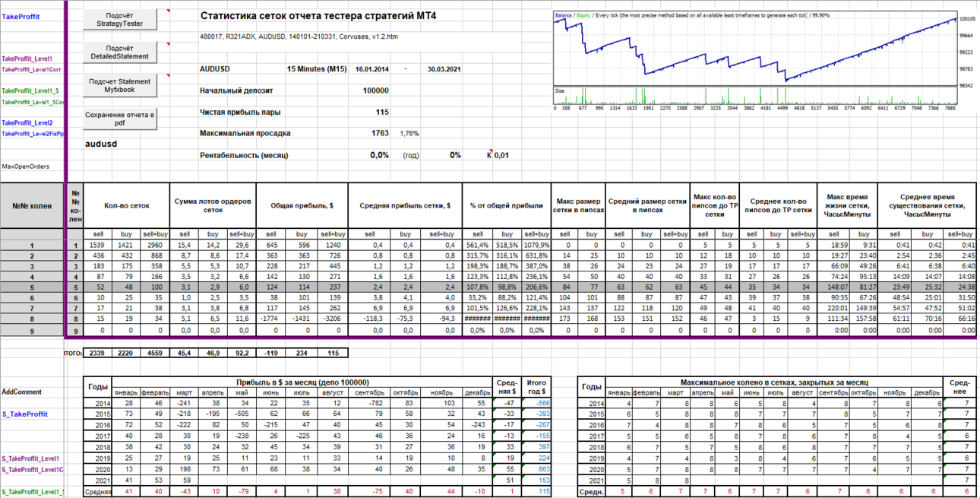
Task: Select the file name cell 480017, R321ADX
Action: coord(299,36)
